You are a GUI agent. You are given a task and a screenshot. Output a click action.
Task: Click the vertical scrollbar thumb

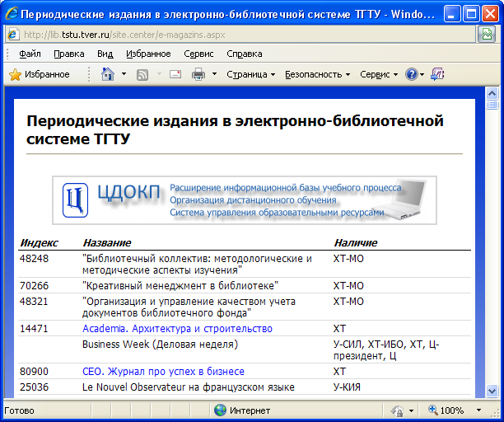coord(492,105)
